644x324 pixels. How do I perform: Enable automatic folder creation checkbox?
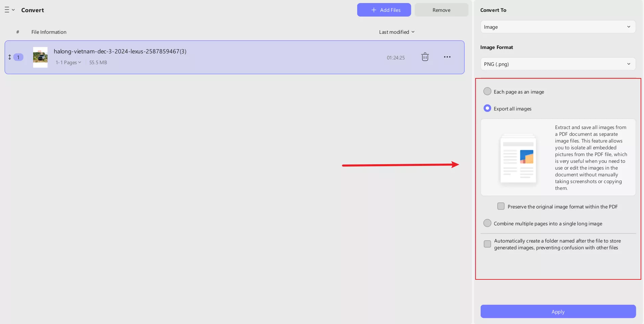tap(487, 244)
